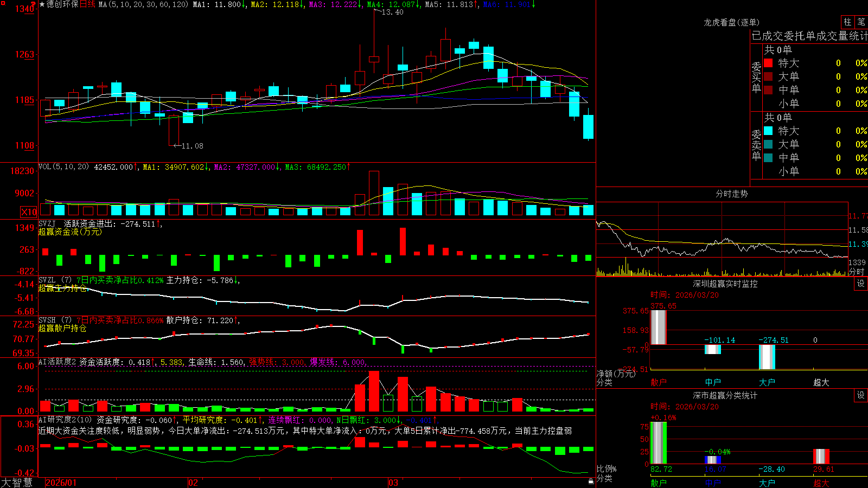
Task: Click the 委卖单 vertical section label
Action: [x=756, y=145]
